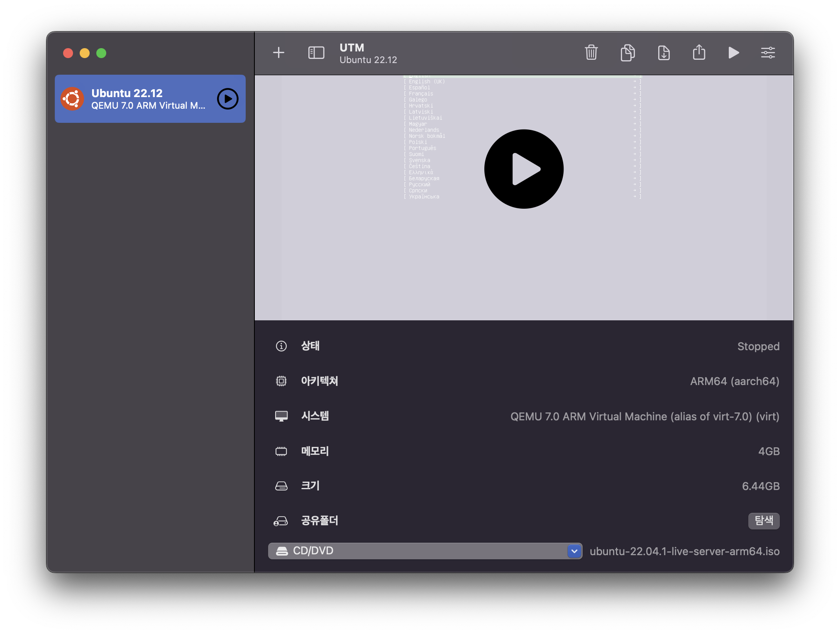Click the 공유폴더 shared folder icon

(x=281, y=521)
